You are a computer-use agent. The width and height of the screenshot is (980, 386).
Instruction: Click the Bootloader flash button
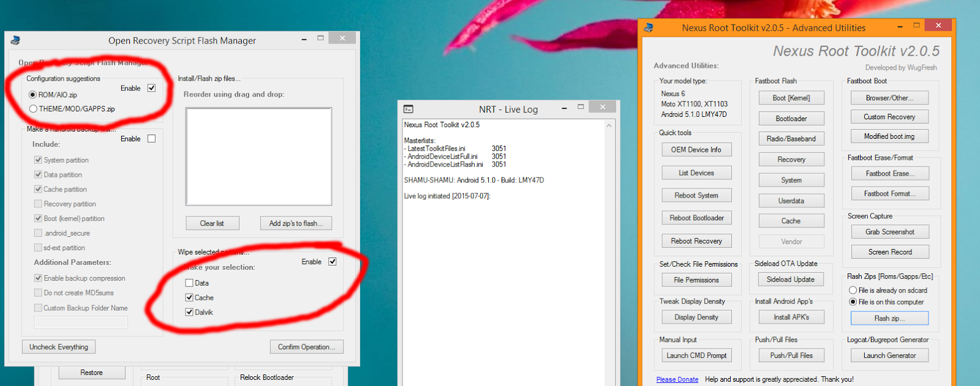click(x=791, y=119)
